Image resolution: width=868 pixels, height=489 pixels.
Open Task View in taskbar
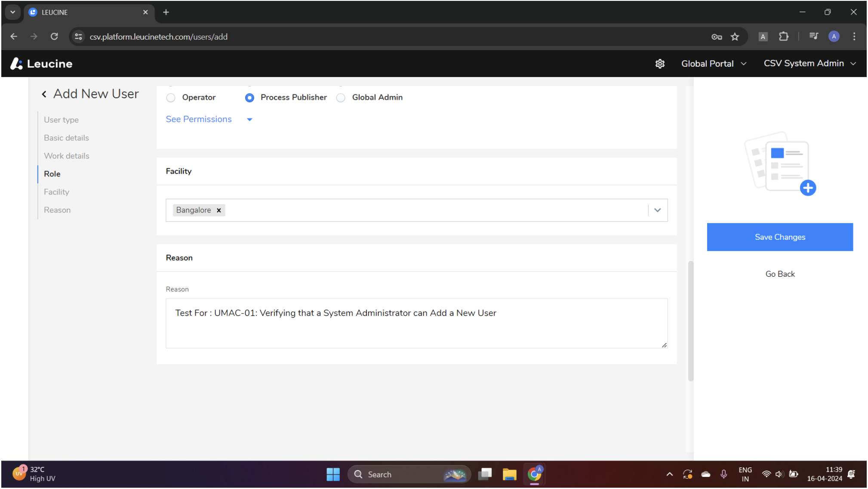click(x=485, y=474)
